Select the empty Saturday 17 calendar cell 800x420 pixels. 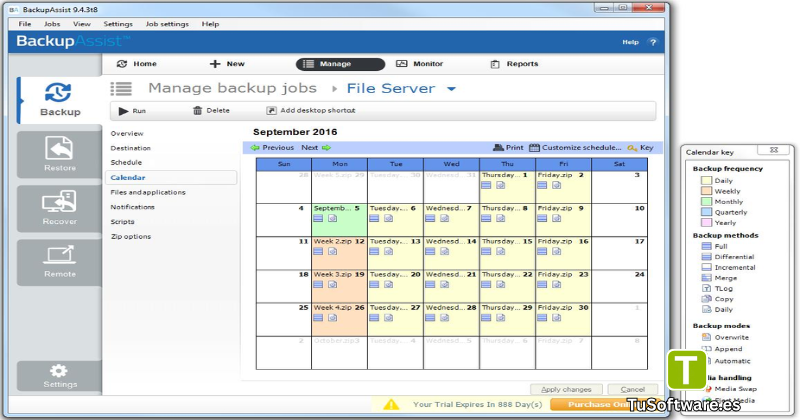[619, 253]
